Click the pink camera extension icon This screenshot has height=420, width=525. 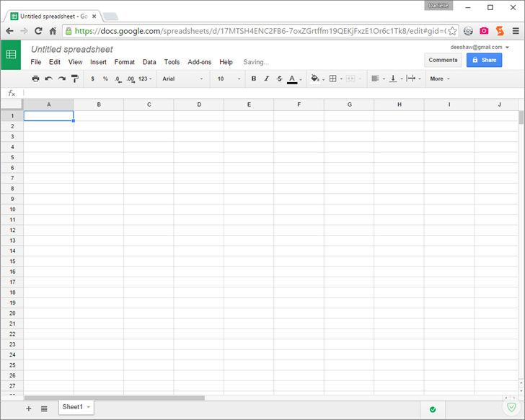coord(484,31)
